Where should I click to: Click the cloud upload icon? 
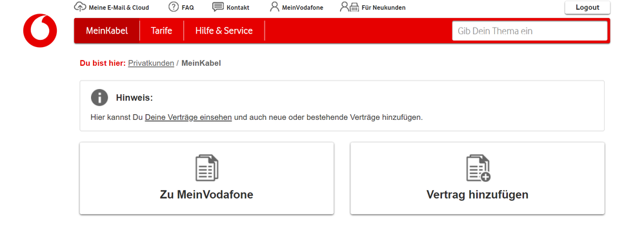(x=80, y=7)
